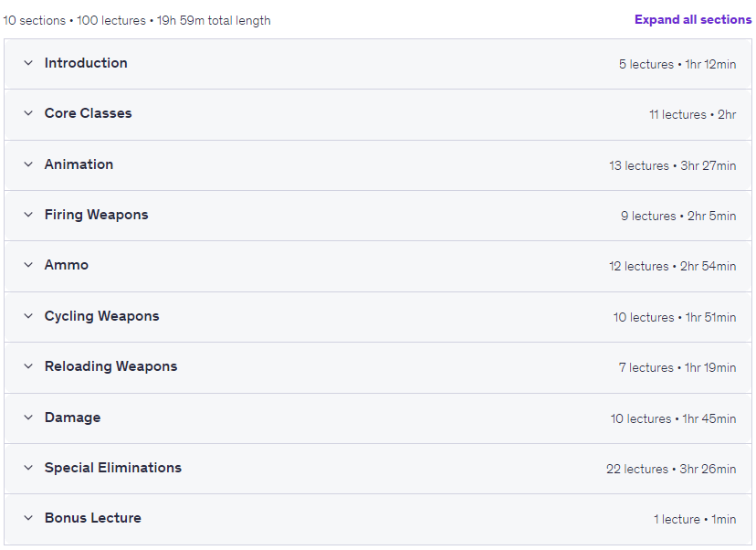Click the '5 lectures • 1hr 12min' text
The image size is (756, 550).
coord(677,64)
